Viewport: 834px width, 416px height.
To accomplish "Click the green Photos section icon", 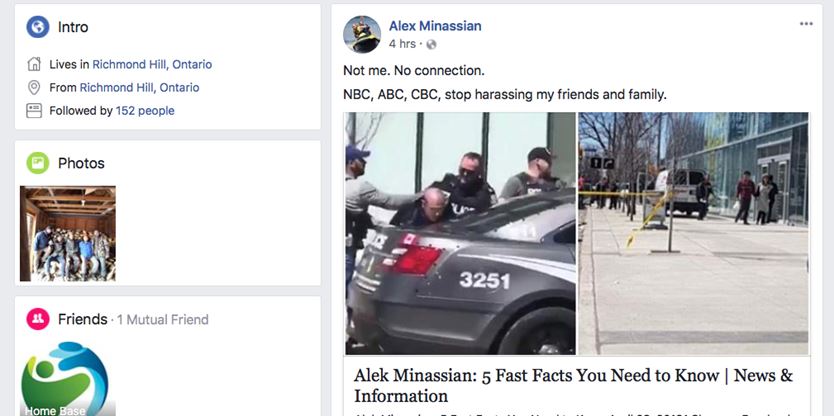I will point(38,163).
